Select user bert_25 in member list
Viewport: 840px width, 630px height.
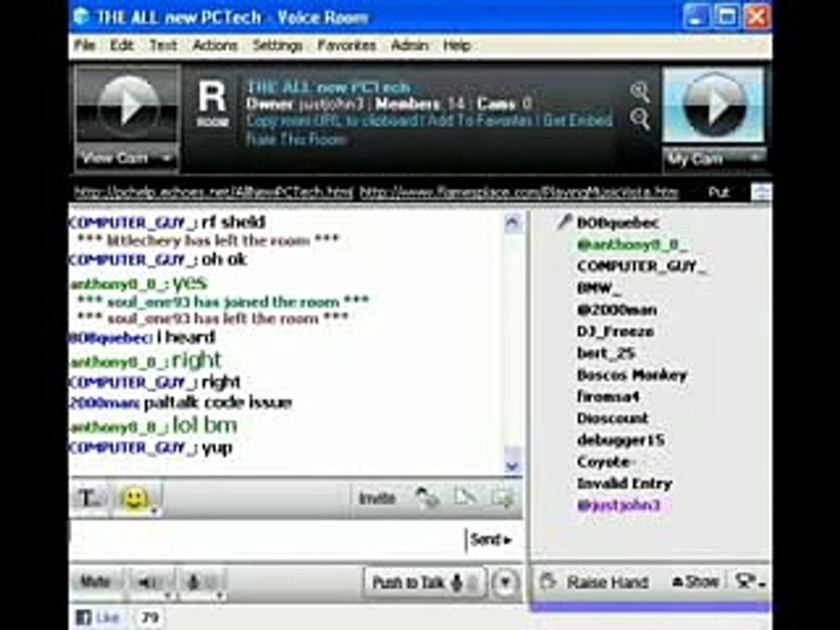tap(605, 353)
